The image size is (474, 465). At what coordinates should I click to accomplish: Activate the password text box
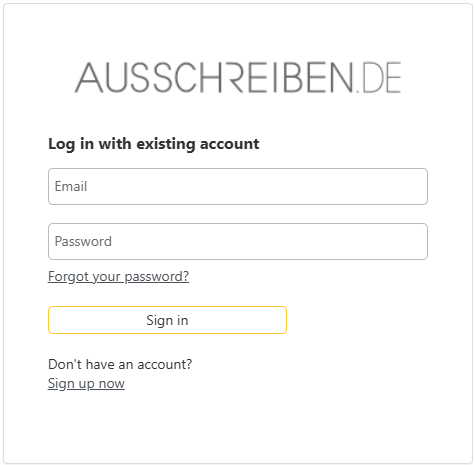pyautogui.click(x=238, y=241)
